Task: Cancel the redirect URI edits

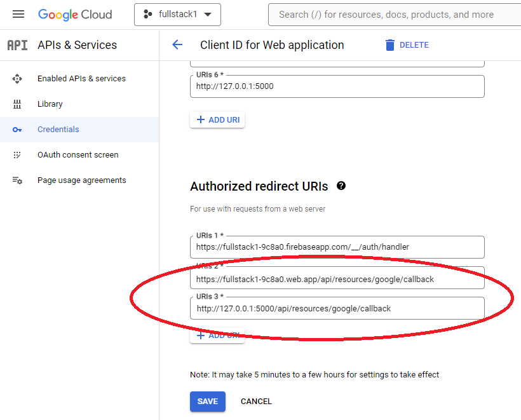Action: click(x=256, y=402)
